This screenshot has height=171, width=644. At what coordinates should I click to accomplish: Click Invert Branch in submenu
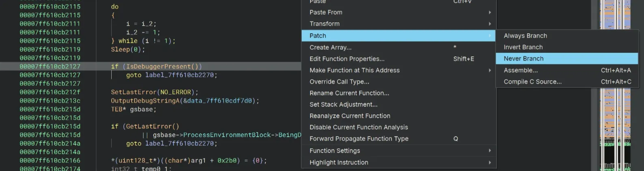(x=523, y=47)
